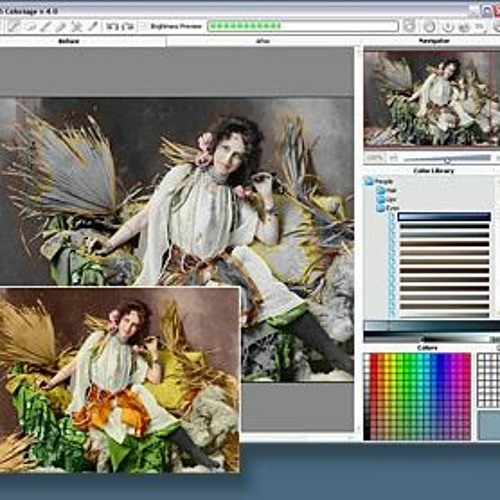
Task: Toggle the Brightness Preview checkbox
Action: click(x=145, y=26)
